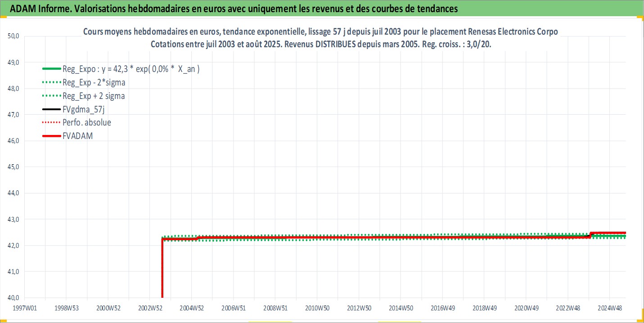Image resolution: width=644 pixels, height=323 pixels.
Task: Click the x-axis label 2008W51
Action: [x=275, y=308]
